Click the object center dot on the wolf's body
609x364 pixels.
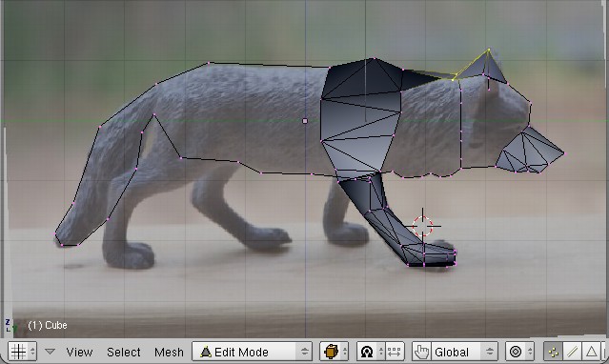pos(305,121)
